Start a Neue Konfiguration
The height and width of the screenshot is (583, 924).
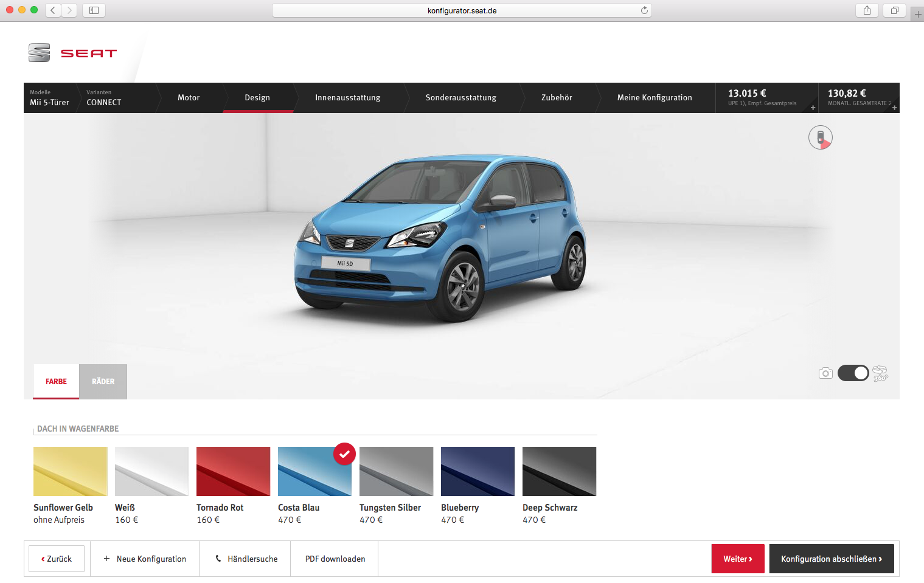145,559
